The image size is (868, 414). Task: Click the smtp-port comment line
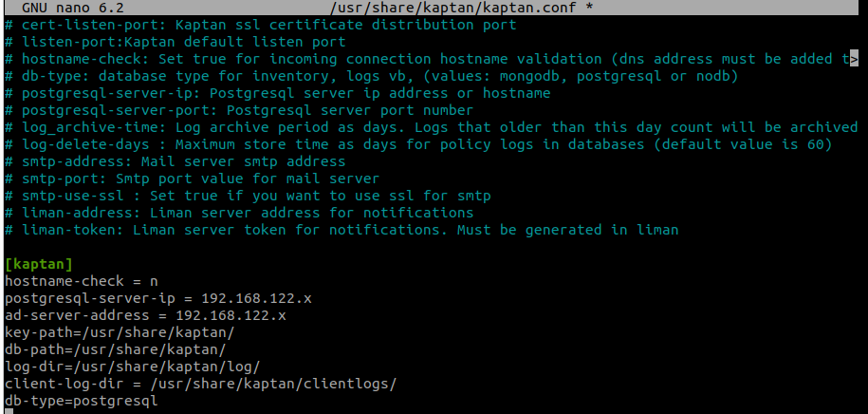(x=192, y=179)
